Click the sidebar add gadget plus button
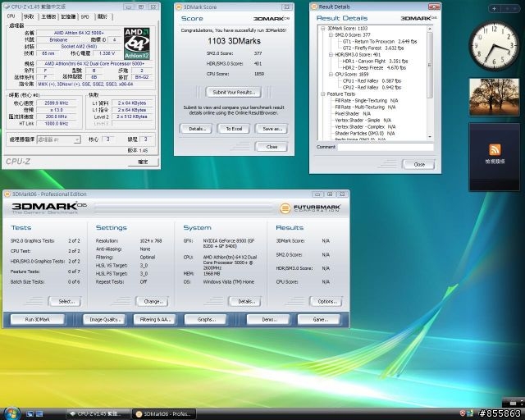This screenshot has width=525, height=420. 494,9
